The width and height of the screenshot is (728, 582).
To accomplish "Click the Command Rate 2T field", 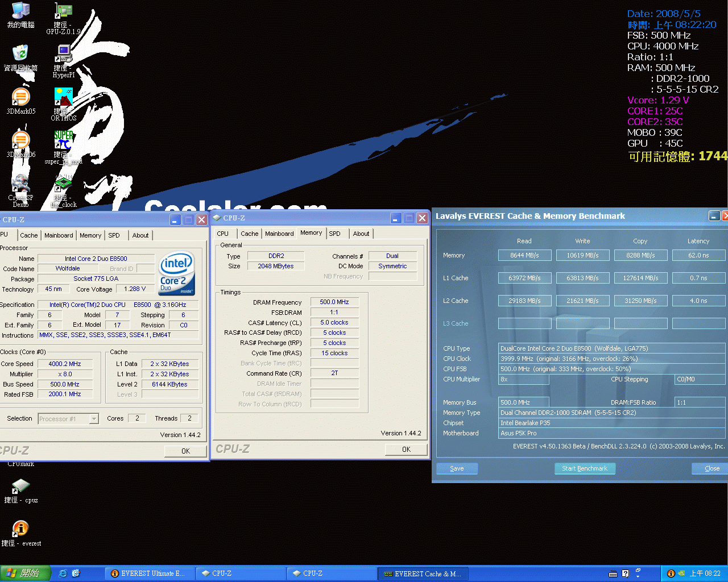I will (334, 373).
